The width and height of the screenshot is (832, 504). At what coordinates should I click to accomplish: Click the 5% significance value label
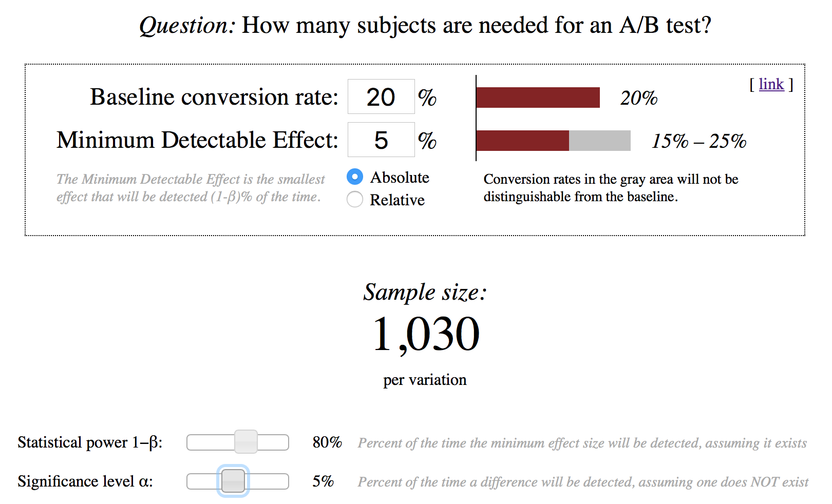(323, 481)
